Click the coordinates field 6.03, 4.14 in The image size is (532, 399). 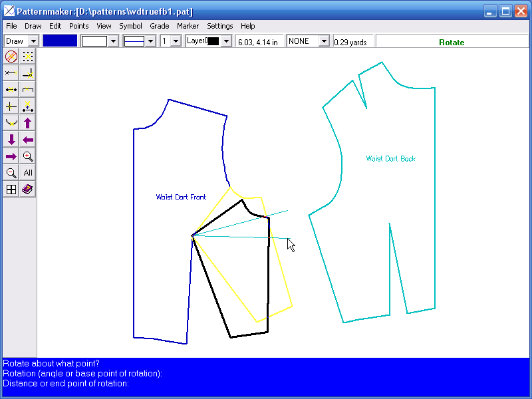click(259, 42)
